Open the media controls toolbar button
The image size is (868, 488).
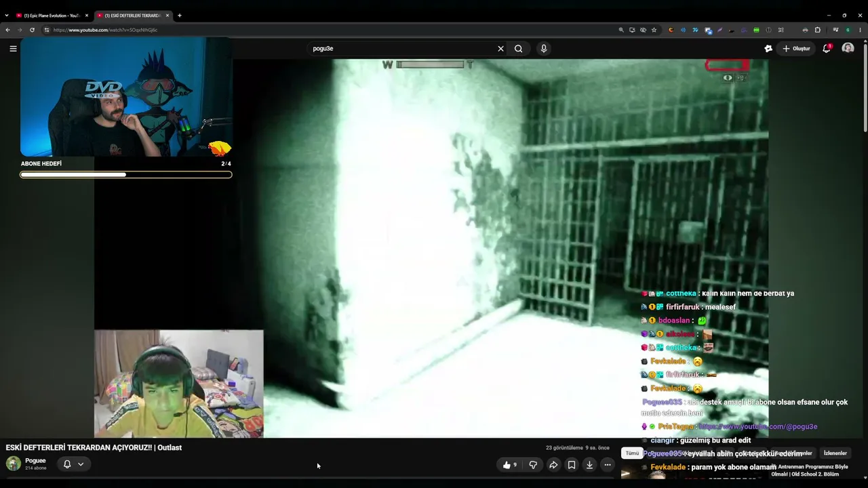[x=835, y=30]
